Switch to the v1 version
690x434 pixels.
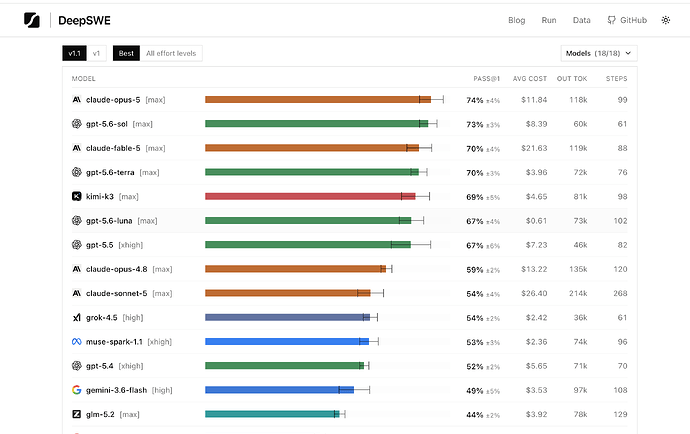96,53
